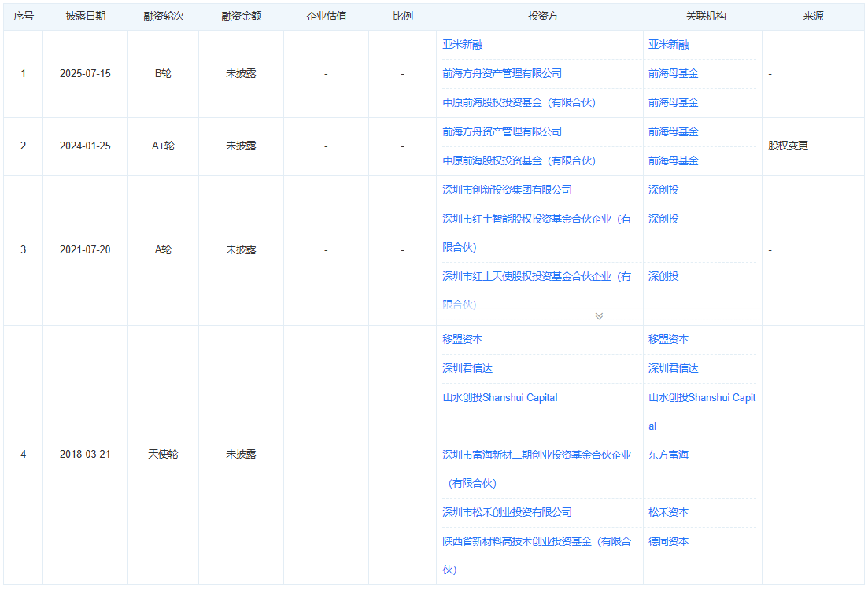Open the 深圳市富海新材二期创业投资基金 investor link
868x590 pixels.
(x=536, y=455)
